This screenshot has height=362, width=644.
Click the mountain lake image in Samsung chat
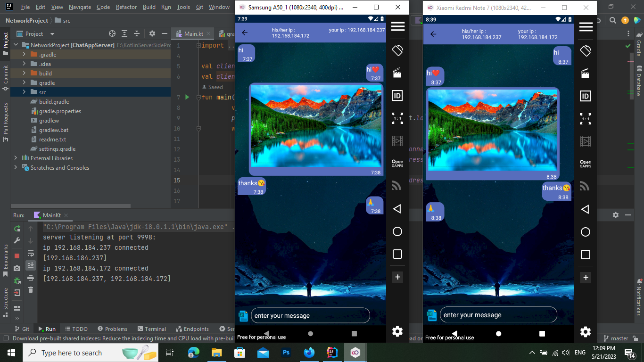pos(316,126)
